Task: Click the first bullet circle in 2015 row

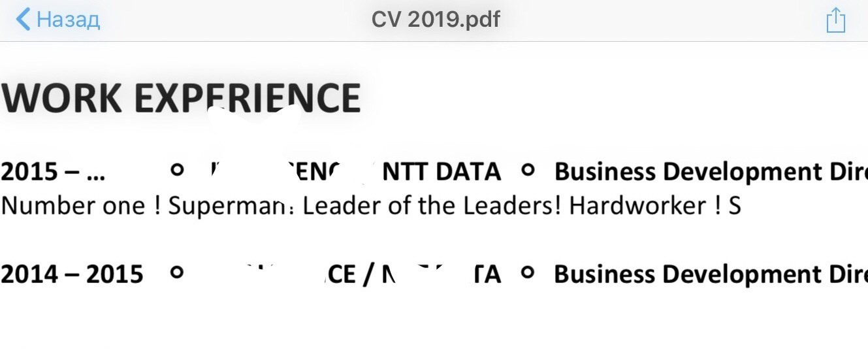Action: (176, 170)
